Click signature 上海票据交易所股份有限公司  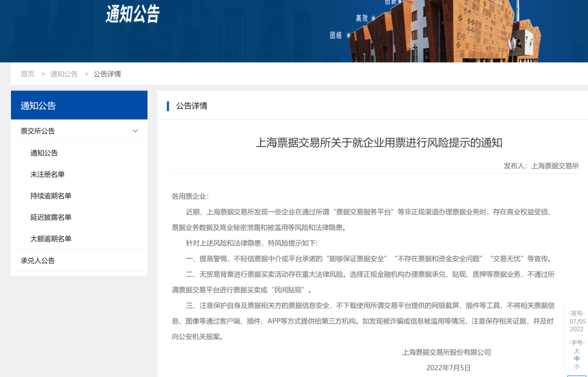[446, 353]
